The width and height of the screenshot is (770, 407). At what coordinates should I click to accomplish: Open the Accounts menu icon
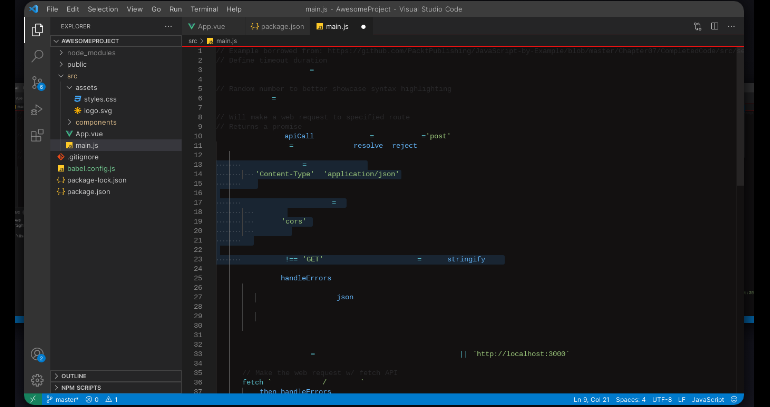[37, 354]
